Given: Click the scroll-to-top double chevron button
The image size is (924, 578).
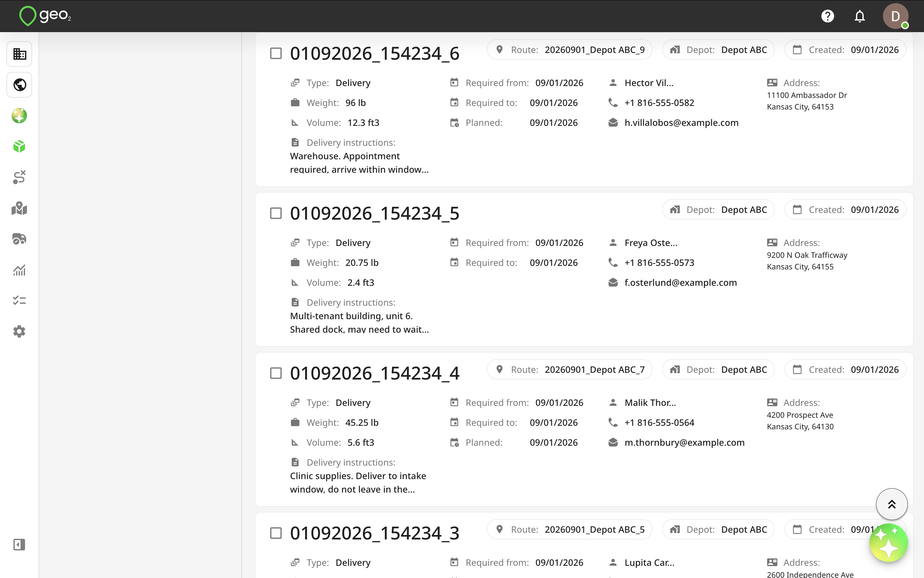Looking at the screenshot, I should (892, 504).
